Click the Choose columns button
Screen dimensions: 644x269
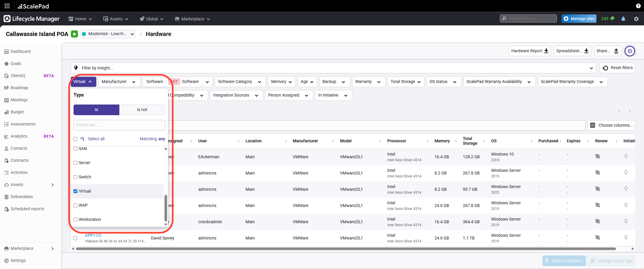612,125
